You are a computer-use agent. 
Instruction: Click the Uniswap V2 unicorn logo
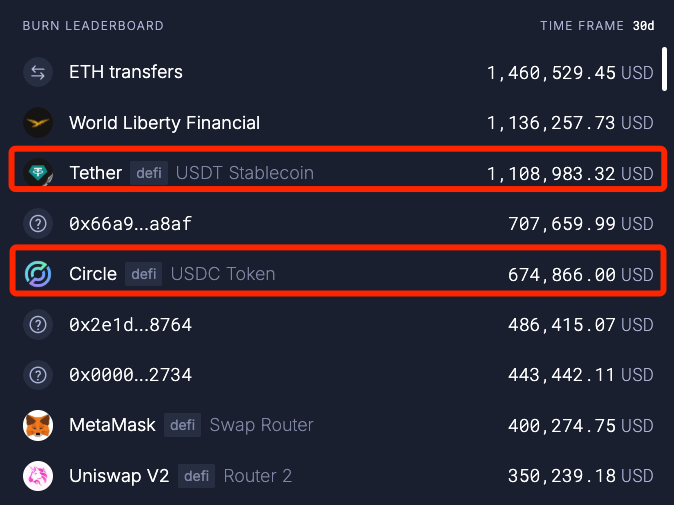click(38, 476)
